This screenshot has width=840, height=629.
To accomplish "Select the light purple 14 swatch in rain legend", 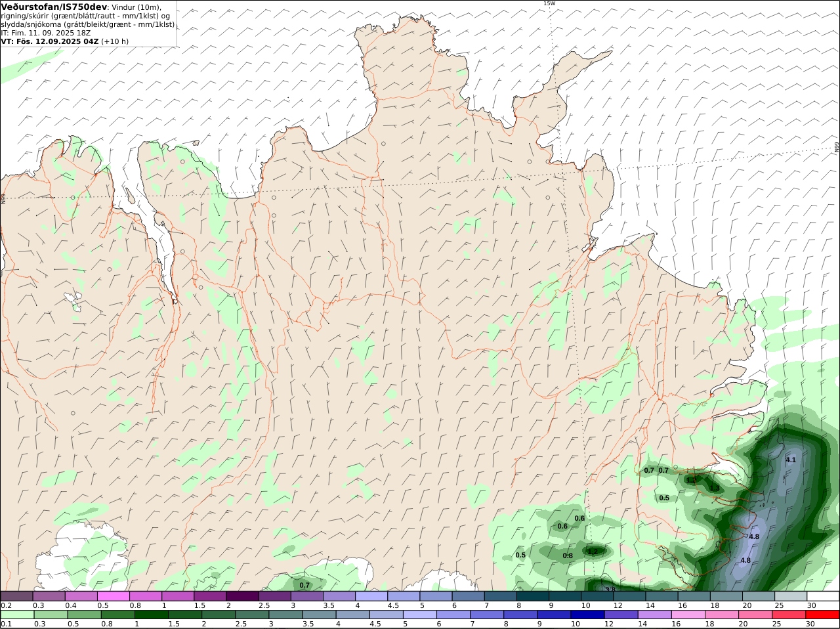I will coord(654,615).
